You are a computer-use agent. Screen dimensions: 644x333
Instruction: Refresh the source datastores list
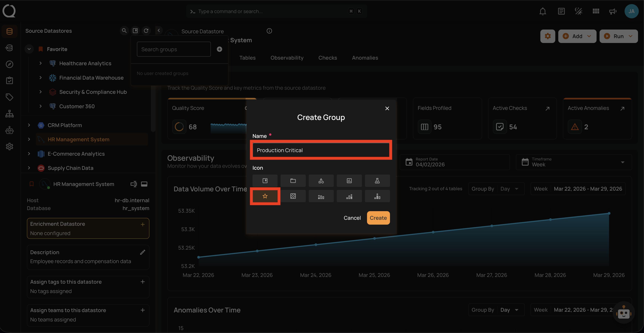pyautogui.click(x=146, y=30)
